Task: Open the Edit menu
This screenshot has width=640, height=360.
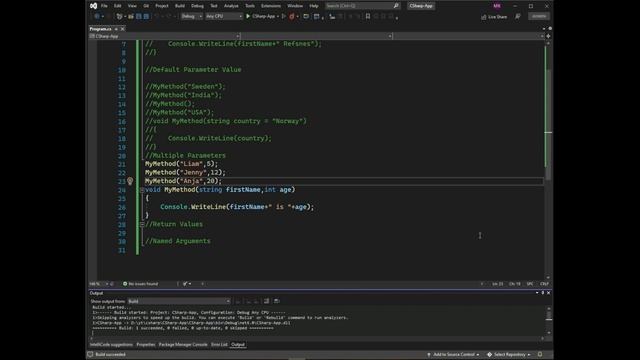Action: click(118, 6)
